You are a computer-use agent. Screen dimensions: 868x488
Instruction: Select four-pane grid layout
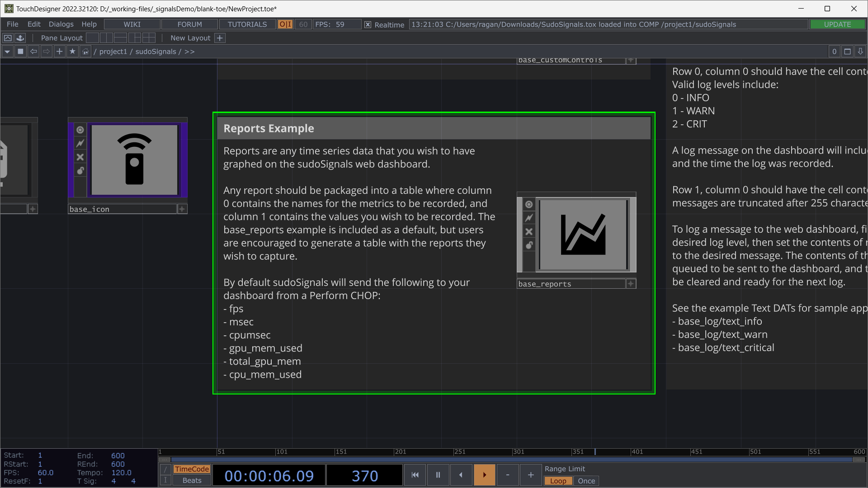149,38
